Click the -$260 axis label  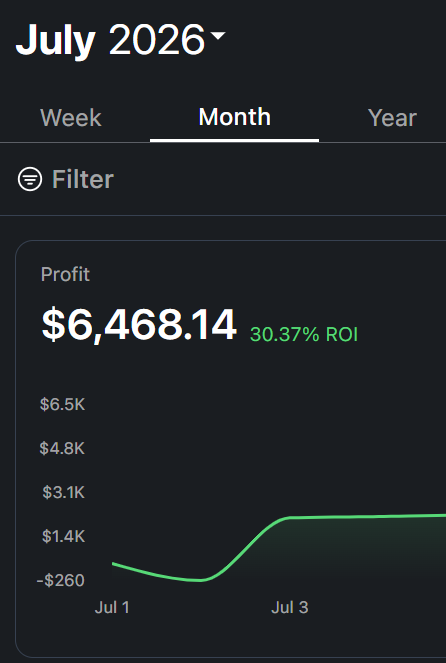click(60, 581)
